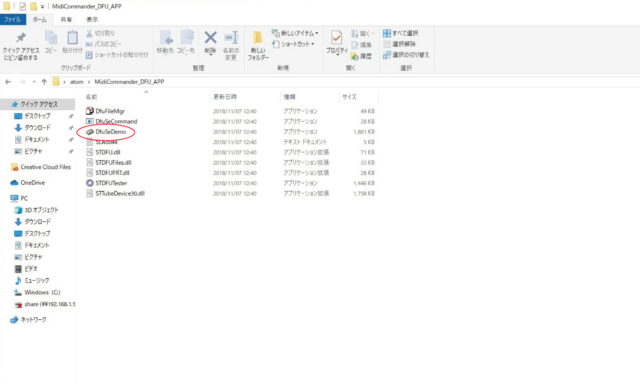Select the DfuFileMgr application file
The image size is (640, 384).
[x=110, y=111]
